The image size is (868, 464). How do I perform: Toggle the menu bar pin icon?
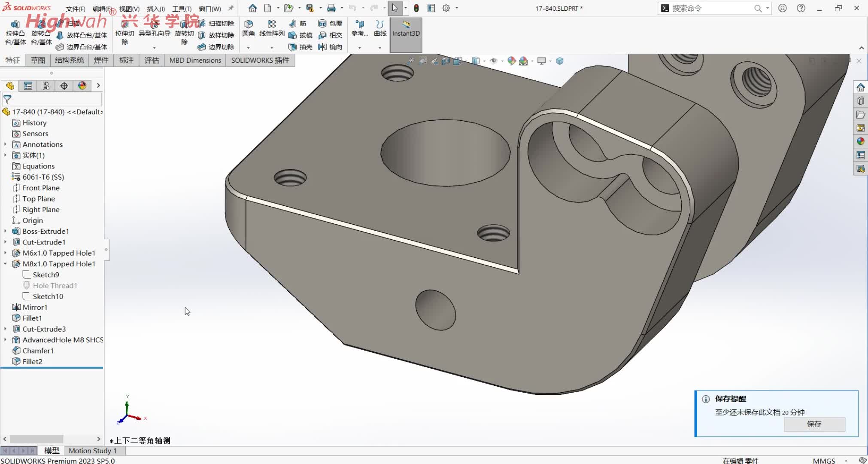point(231,8)
